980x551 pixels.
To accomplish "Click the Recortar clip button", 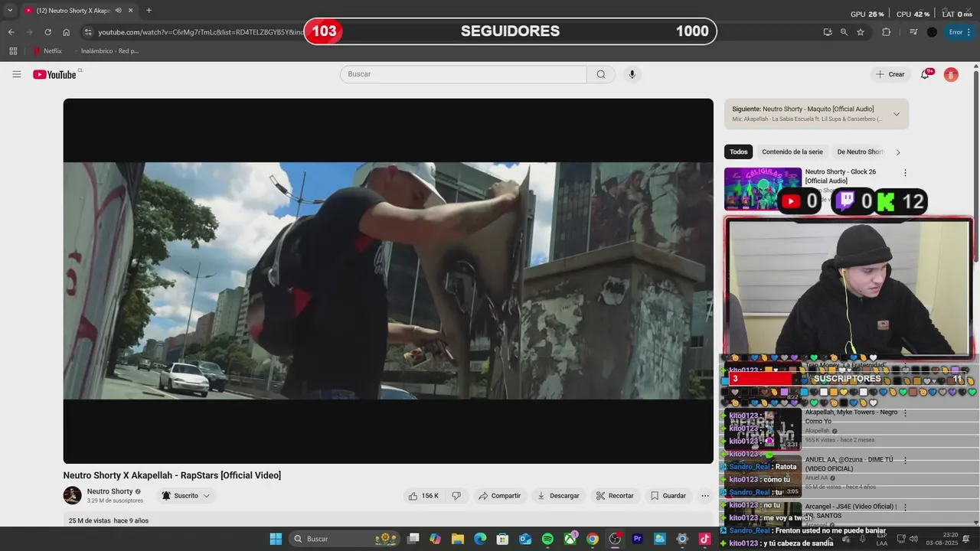I will click(615, 496).
